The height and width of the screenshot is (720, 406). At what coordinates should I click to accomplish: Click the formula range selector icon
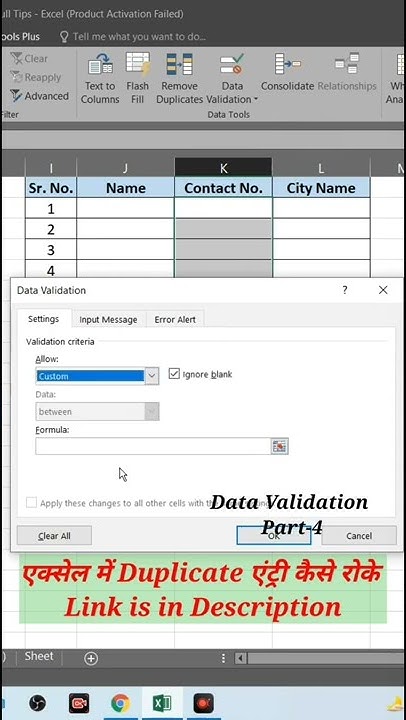coord(279,446)
